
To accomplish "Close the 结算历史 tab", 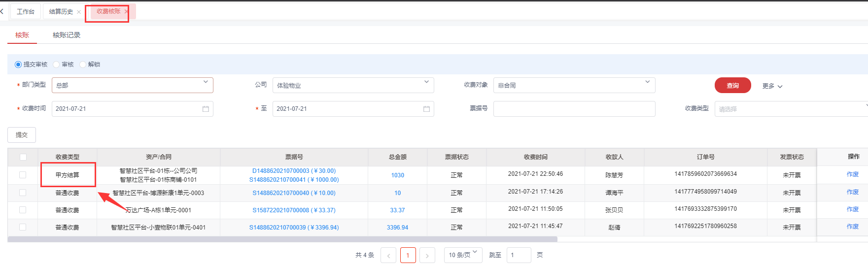I will 79,12.
